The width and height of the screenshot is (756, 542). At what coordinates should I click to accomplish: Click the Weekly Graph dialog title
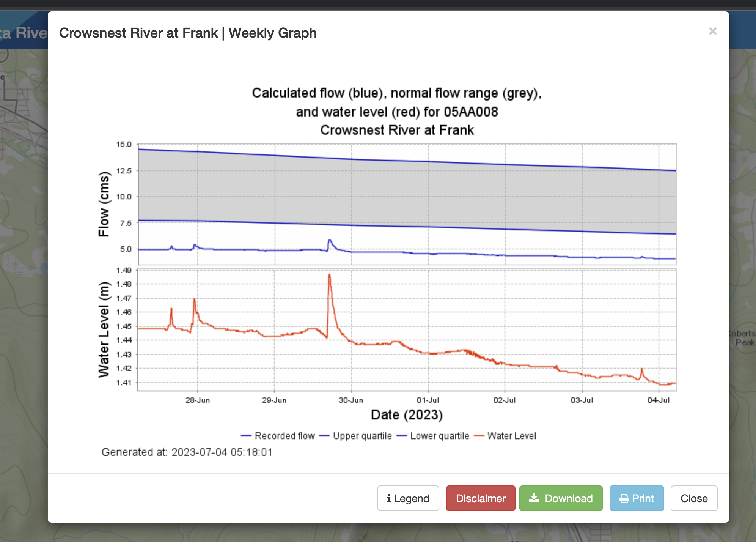tap(188, 33)
